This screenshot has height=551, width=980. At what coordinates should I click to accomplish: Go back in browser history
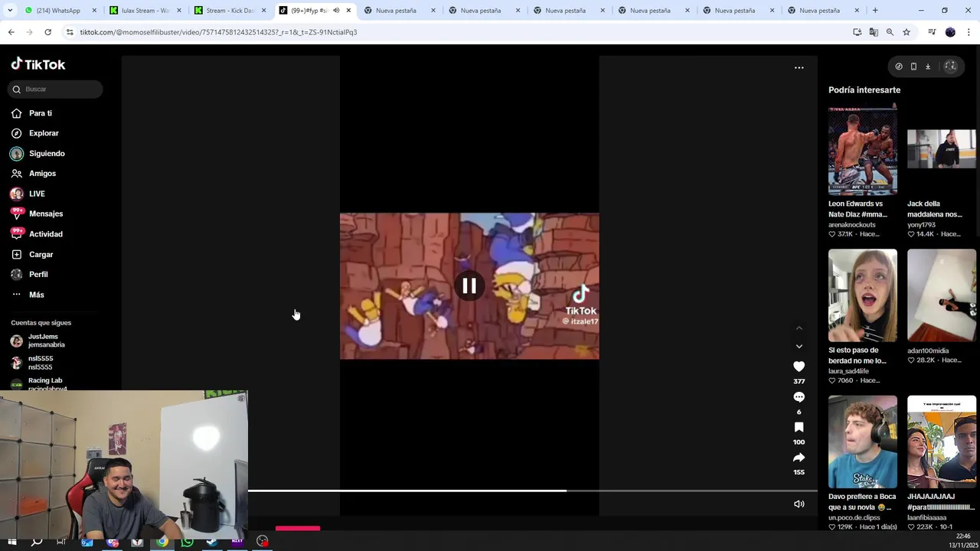click(x=11, y=32)
